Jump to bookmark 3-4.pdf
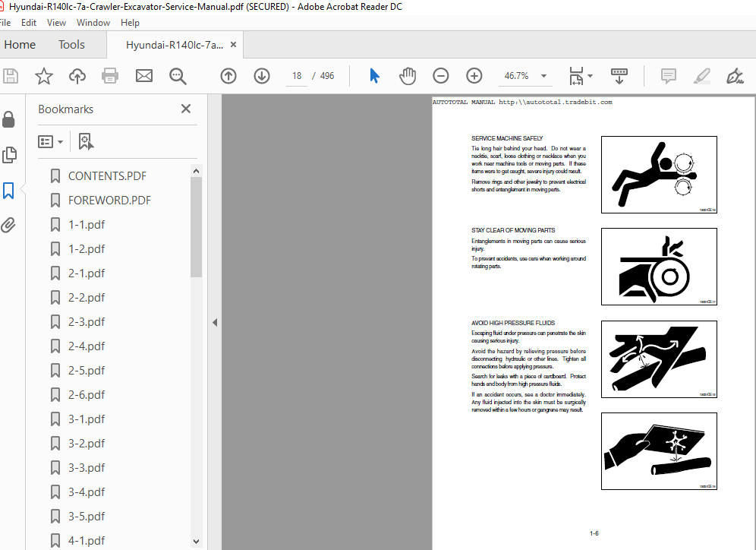756x550 pixels. tap(87, 492)
